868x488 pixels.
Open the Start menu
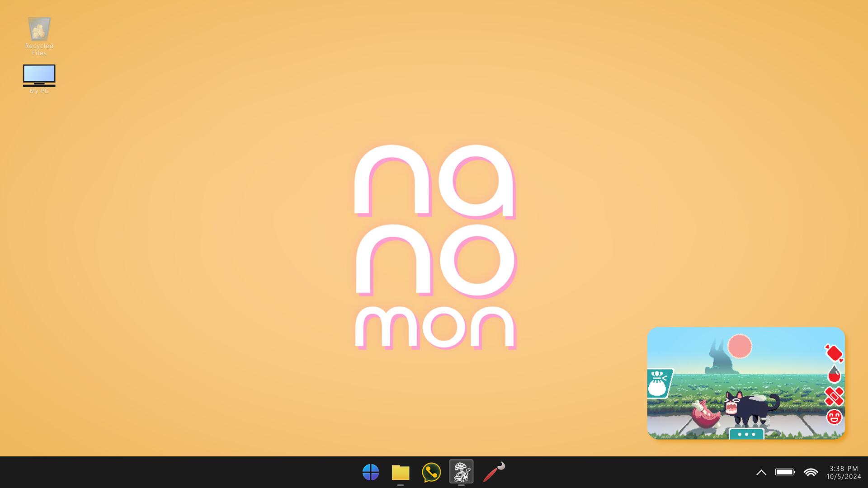pos(371,472)
